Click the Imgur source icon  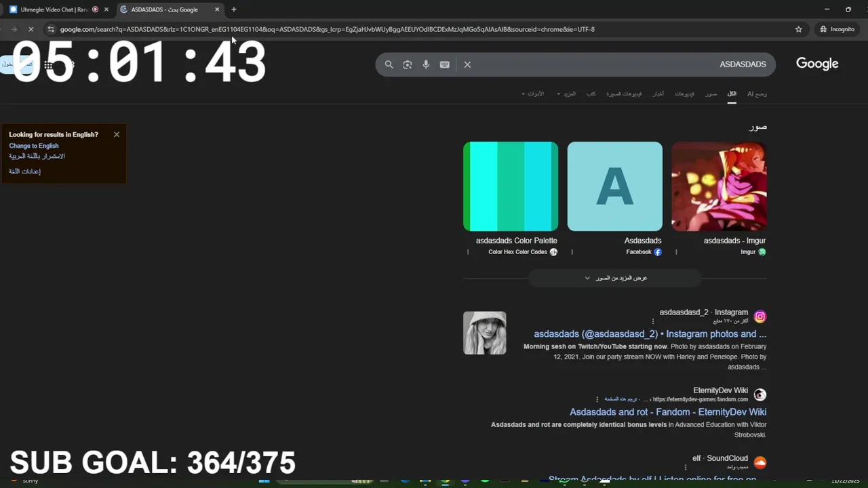coord(762,252)
